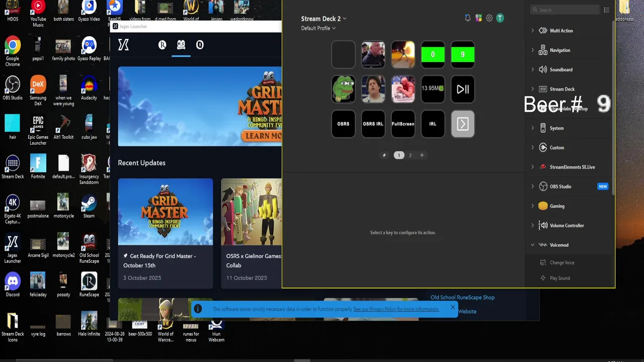Open Audacity desktop shortcut

(89, 88)
